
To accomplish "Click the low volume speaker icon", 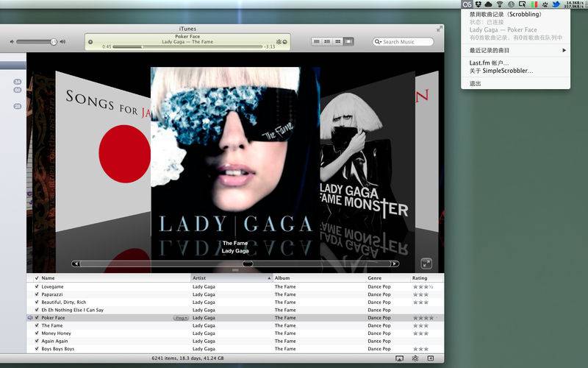I will coord(12,42).
